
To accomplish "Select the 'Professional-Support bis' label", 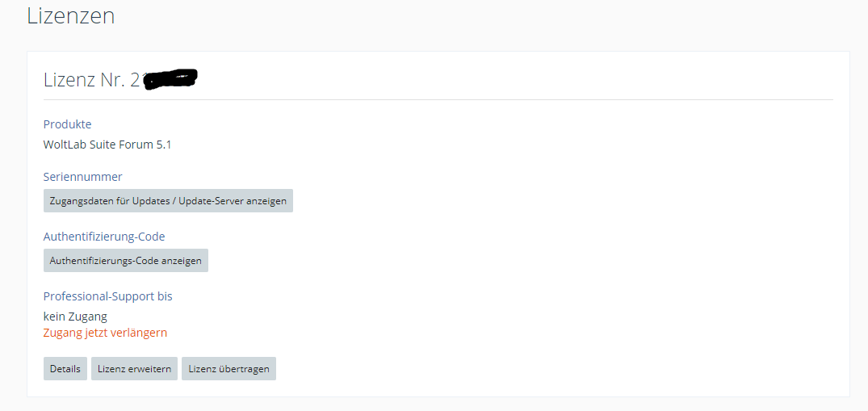I will pos(107,296).
